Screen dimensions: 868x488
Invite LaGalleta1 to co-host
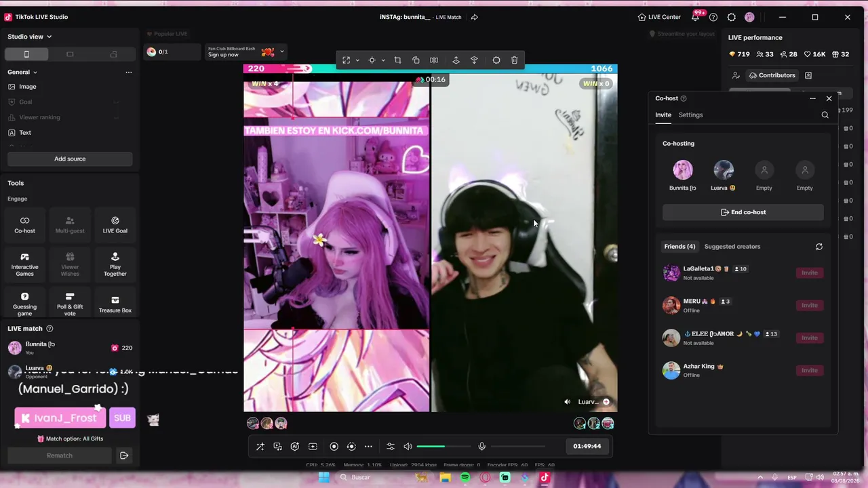[x=810, y=272]
